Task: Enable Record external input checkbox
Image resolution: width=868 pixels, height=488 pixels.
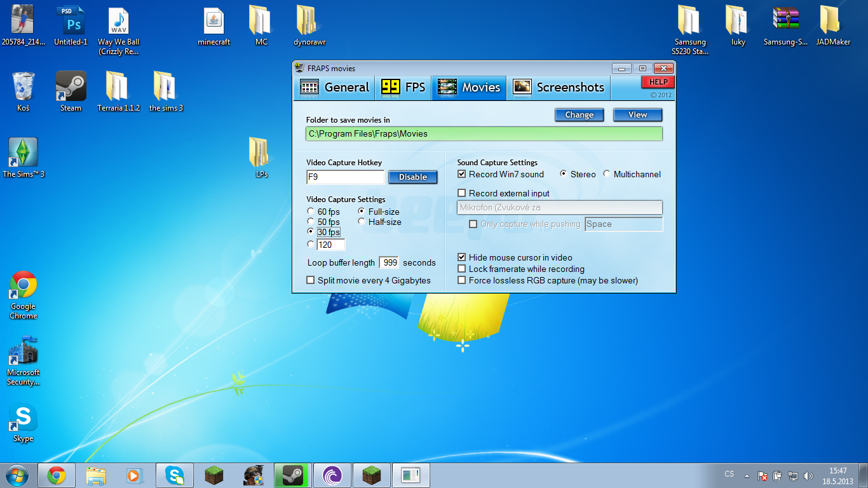Action: [x=462, y=193]
